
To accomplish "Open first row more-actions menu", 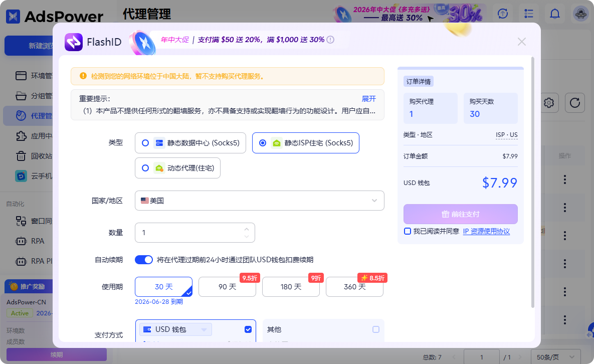I will pyautogui.click(x=565, y=179).
